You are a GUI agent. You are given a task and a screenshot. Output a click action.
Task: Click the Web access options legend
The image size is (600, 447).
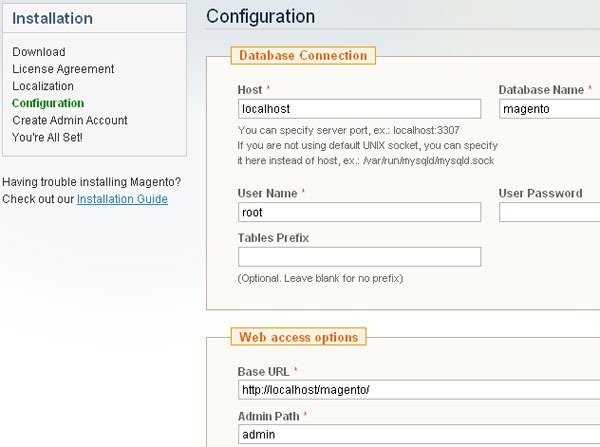click(298, 337)
